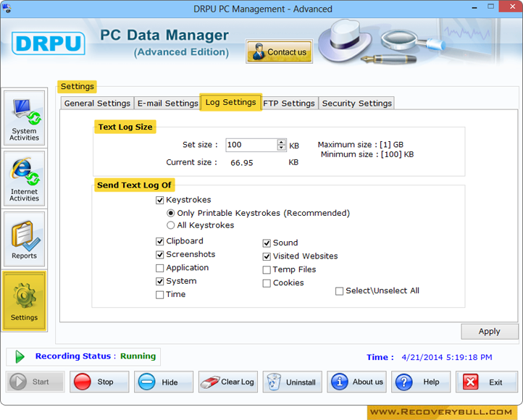Image resolution: width=523 pixels, height=420 pixels.
Task: Click the grayed Start button
Action: [x=35, y=382]
